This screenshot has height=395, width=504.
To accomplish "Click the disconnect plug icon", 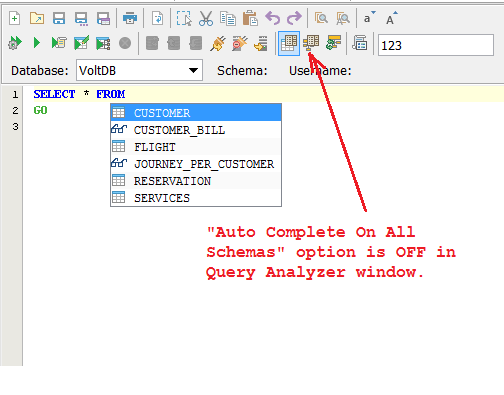I will tap(240, 43).
